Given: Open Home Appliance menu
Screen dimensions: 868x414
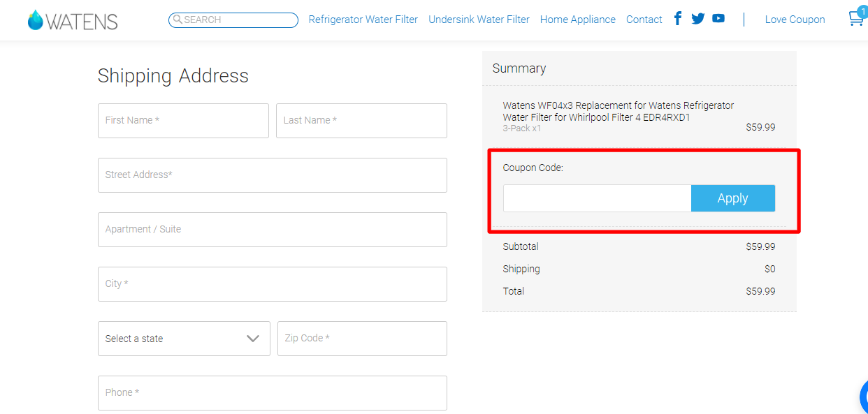Looking at the screenshot, I should 578,20.
